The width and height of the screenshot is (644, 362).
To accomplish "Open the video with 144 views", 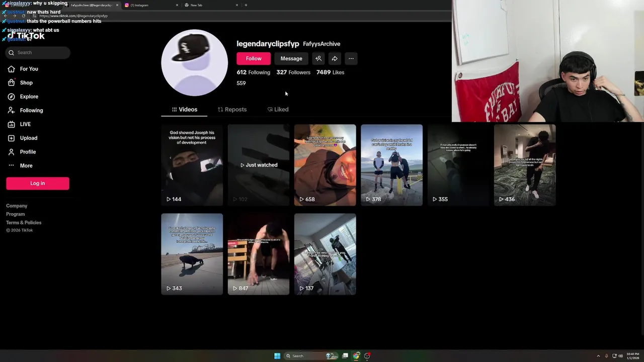I will 192,165.
